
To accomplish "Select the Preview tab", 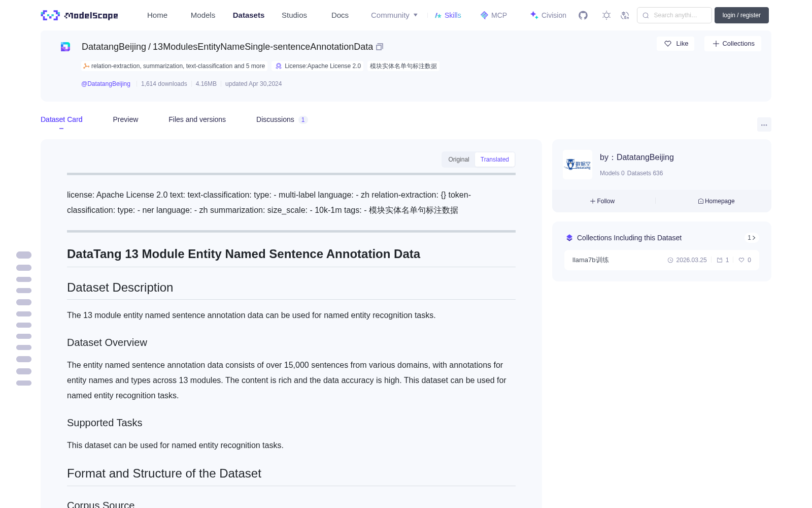I will pos(125,119).
